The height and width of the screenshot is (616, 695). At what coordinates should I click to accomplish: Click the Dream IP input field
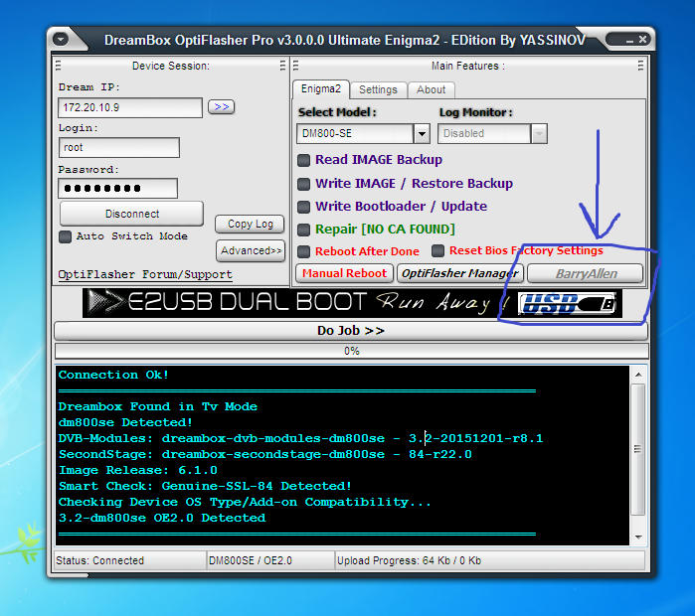click(130, 107)
